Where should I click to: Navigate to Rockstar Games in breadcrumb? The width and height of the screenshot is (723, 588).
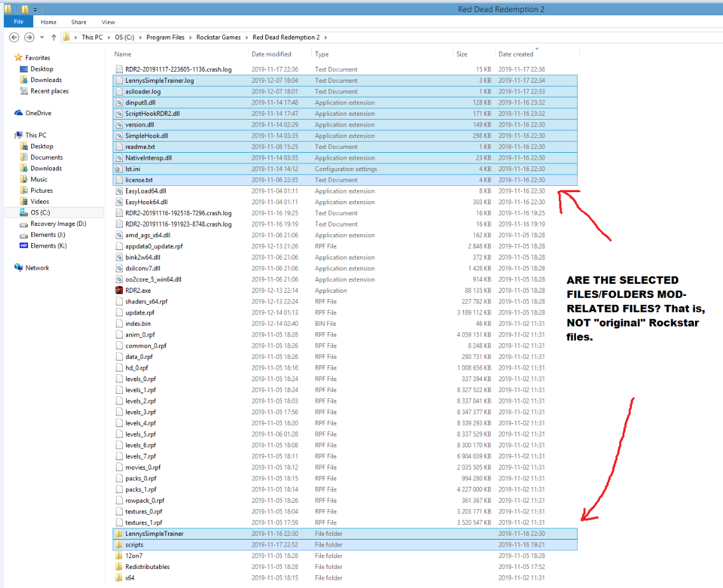click(218, 38)
